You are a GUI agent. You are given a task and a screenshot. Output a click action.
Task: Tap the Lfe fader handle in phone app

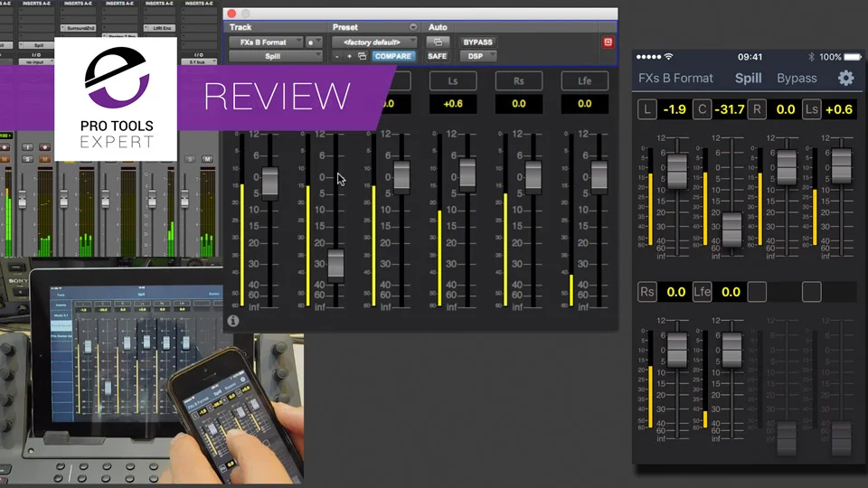tap(731, 350)
